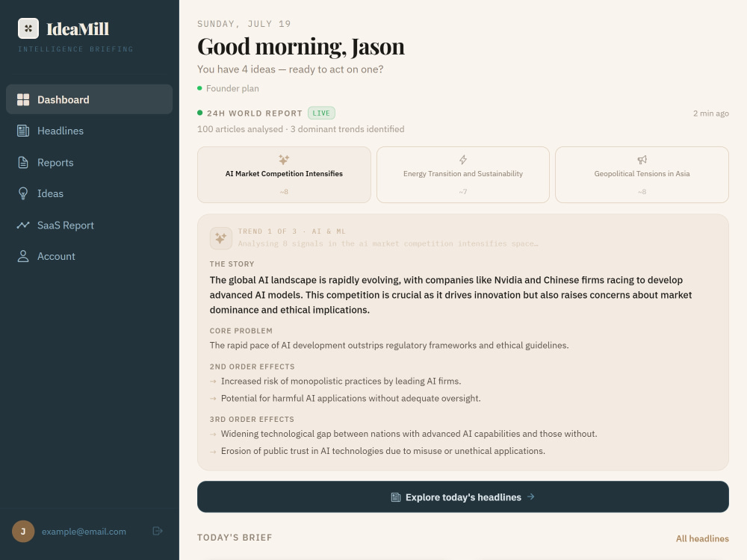Screen dimensions: 747x560
Task: Click the megaphone icon on Geopolitical Tensions card
Action: point(642,160)
